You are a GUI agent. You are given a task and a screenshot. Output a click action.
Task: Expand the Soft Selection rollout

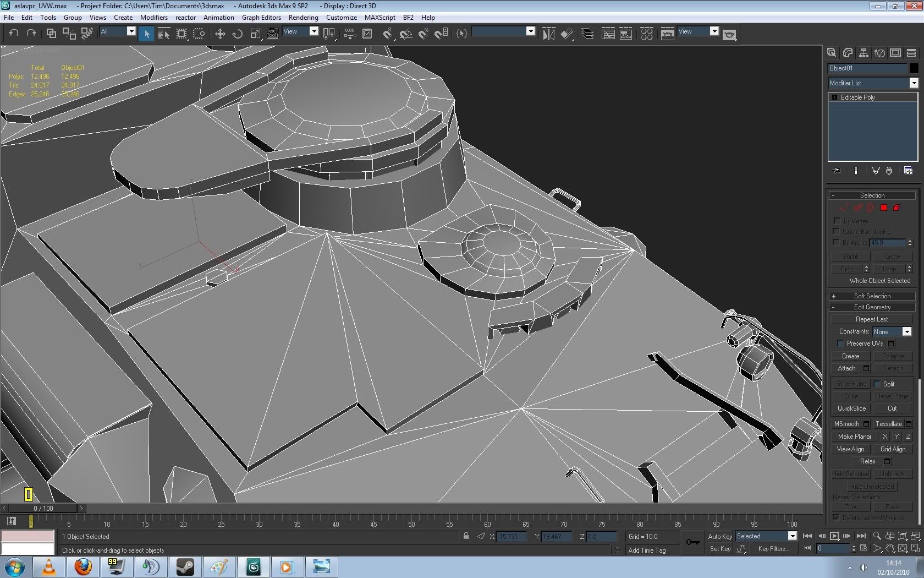872,296
